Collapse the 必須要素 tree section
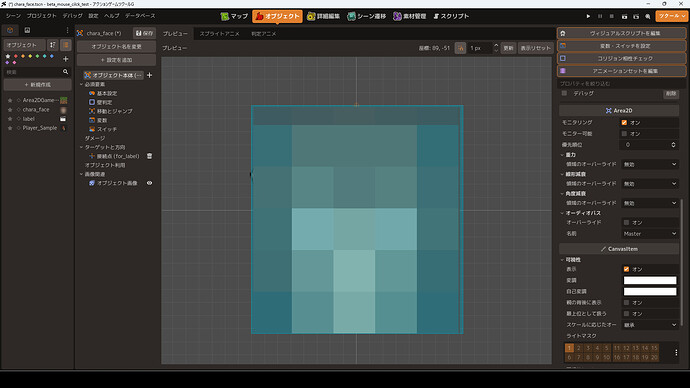Image resolution: width=690 pixels, height=388 pixels. [x=81, y=84]
